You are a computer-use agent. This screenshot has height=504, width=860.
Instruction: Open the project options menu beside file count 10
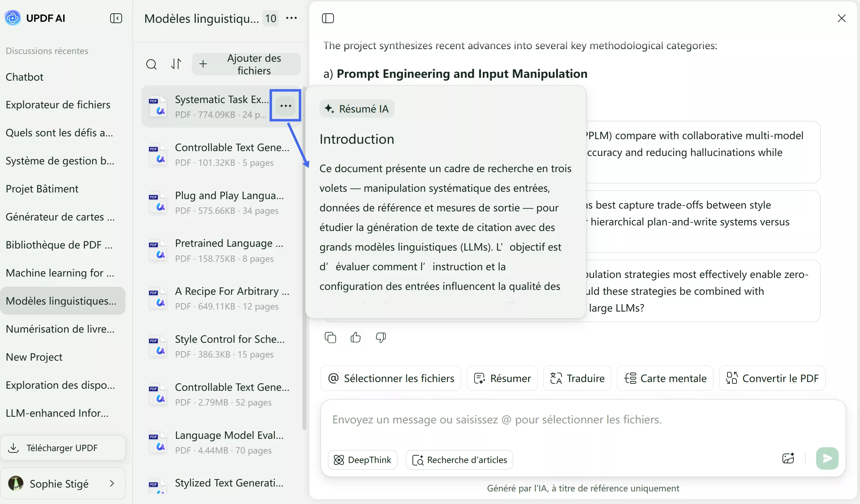[x=291, y=18]
